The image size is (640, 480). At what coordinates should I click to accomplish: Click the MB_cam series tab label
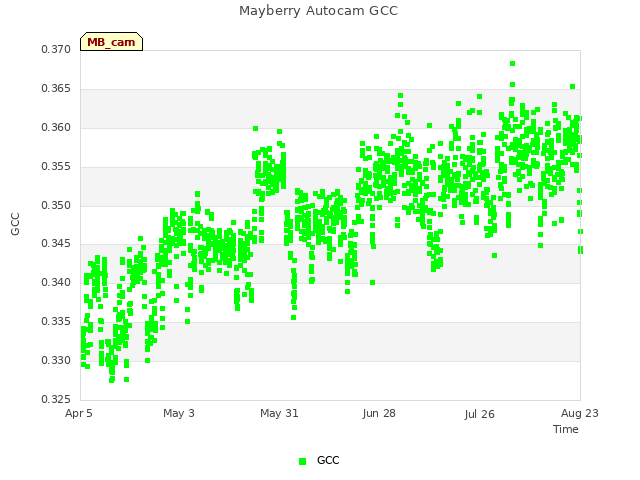click(x=111, y=42)
